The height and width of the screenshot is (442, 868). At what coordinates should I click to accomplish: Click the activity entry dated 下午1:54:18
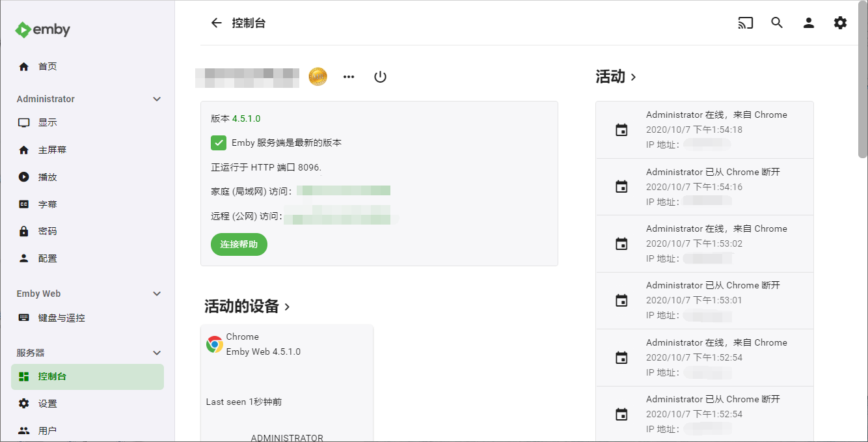click(x=705, y=130)
